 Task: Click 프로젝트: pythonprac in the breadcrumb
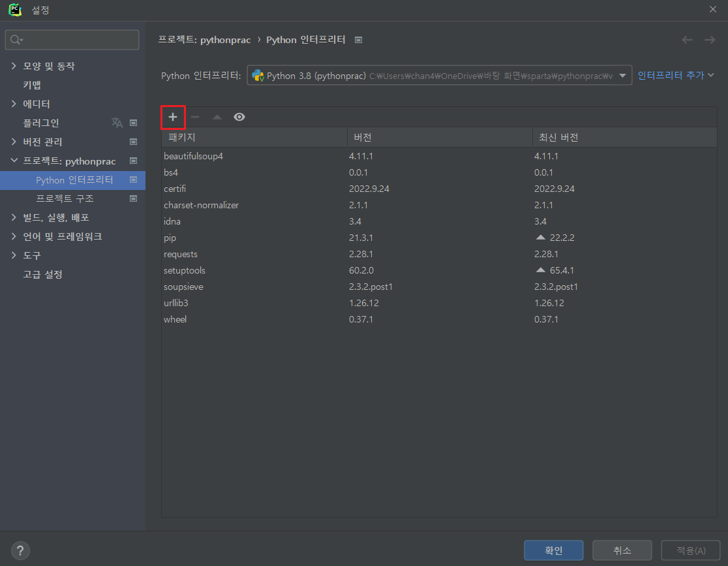click(204, 40)
